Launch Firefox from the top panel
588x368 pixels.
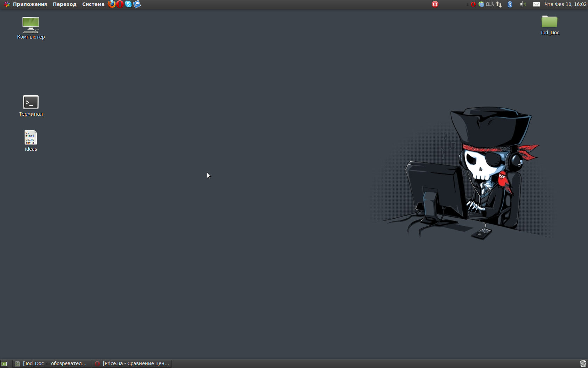(111, 4)
